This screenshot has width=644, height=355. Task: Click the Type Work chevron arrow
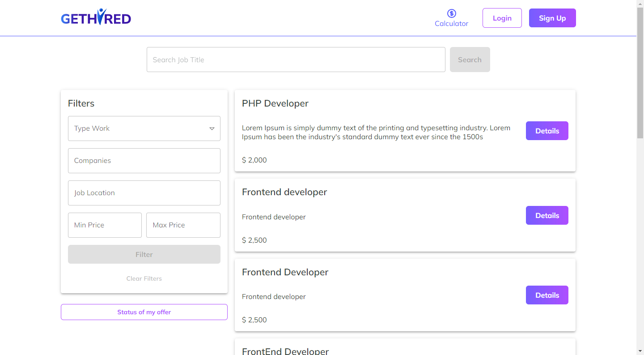coord(212,128)
